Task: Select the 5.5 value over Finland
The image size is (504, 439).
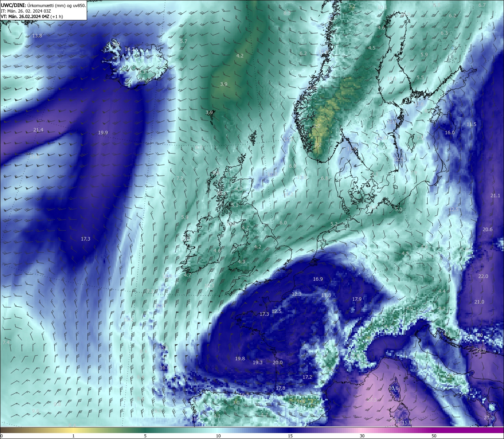Action: 420,78
